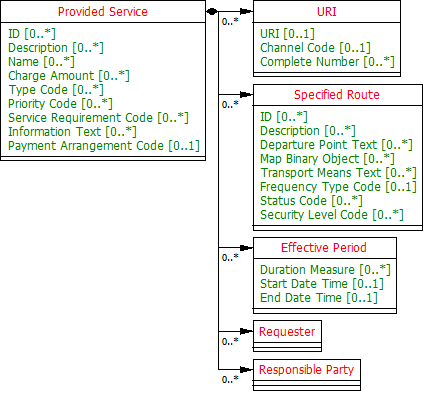Click Provided Service 'Description [0..*]' attribute
Image resolution: width=424 pixels, height=404 pixels.
[x=56, y=48]
